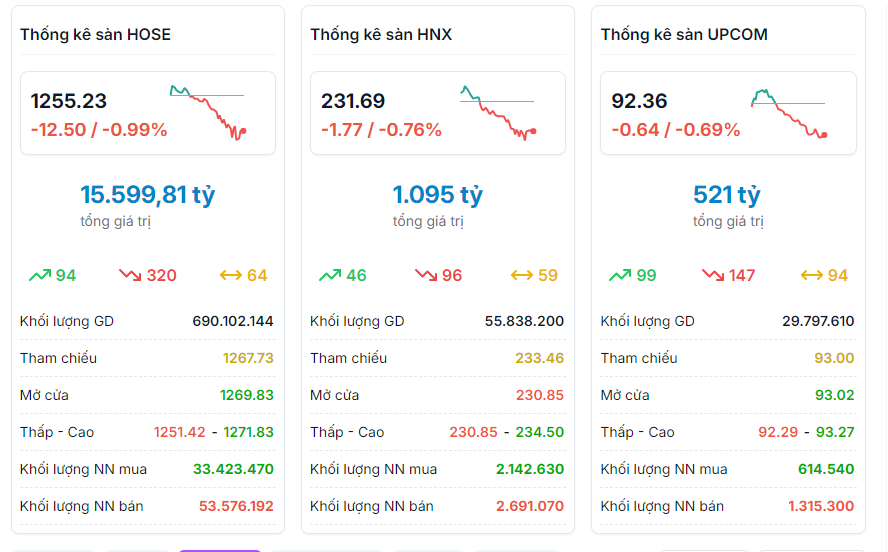Click HOSE 'Khối lượng GD' value 690.102.144
The image size is (888, 552).
pos(233,322)
